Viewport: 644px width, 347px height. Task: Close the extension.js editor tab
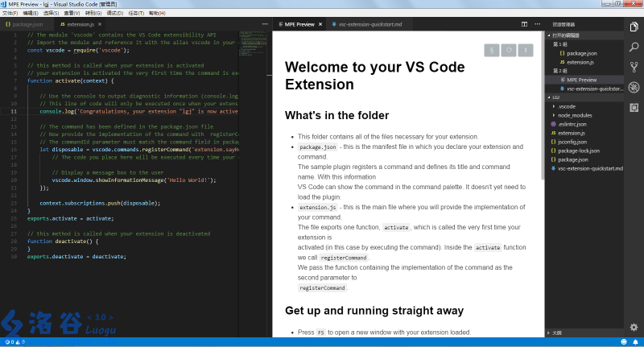pyautogui.click(x=101, y=24)
